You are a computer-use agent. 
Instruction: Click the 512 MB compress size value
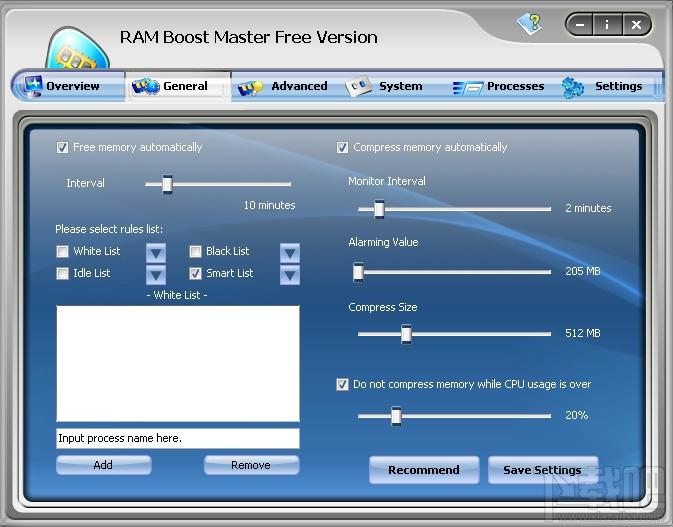click(x=582, y=333)
